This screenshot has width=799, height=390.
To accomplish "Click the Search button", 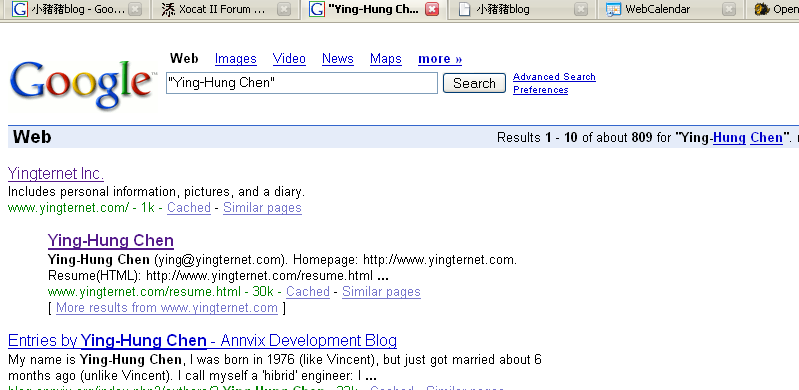I will click(474, 83).
